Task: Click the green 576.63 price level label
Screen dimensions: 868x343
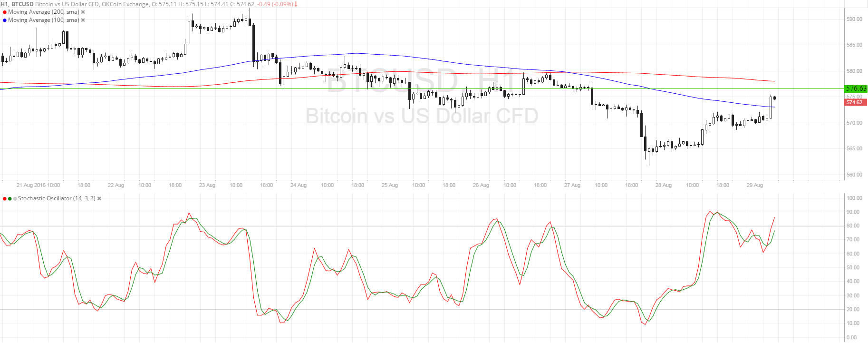Action: [856, 89]
